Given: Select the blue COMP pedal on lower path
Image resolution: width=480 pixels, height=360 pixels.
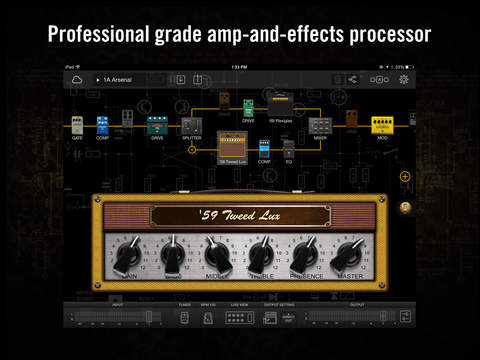Looking at the screenshot, I should [264, 149].
